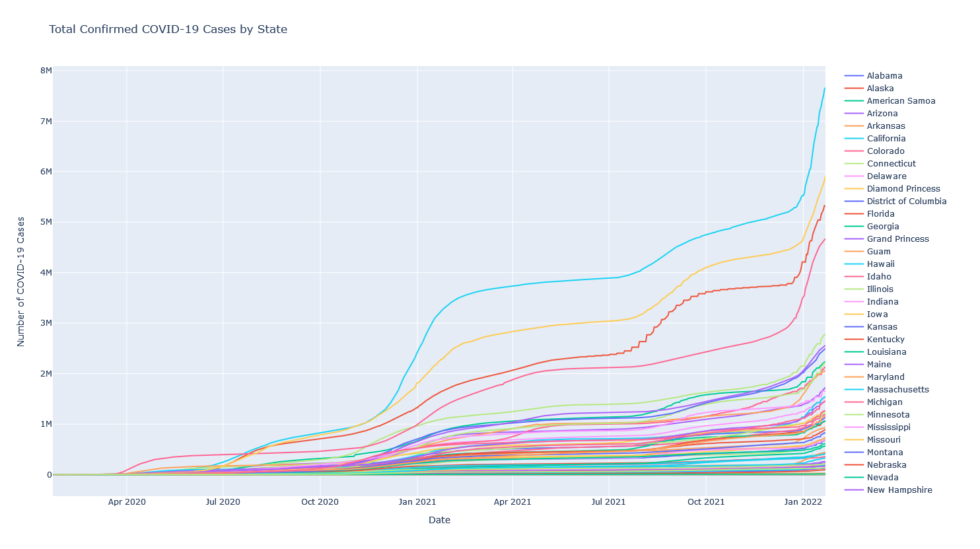The width and height of the screenshot is (980, 549).
Task: Hide the Diamond Princess legend item
Action: [x=903, y=189]
